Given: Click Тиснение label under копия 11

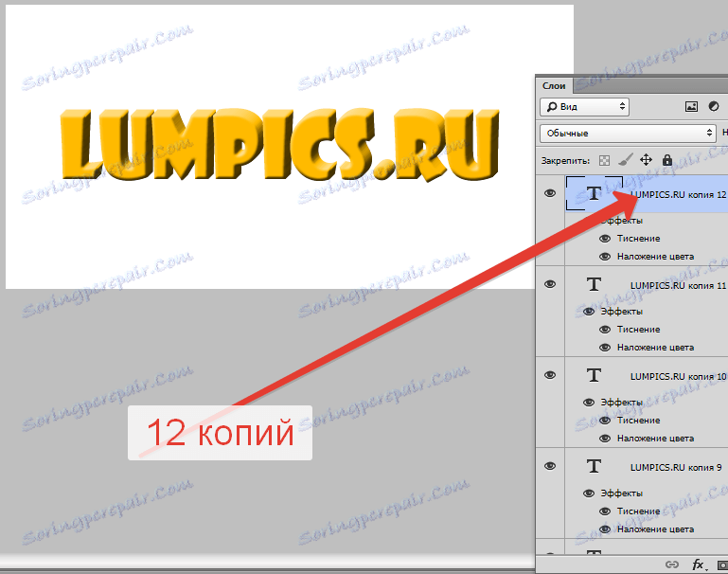Looking at the screenshot, I should pos(638,330).
